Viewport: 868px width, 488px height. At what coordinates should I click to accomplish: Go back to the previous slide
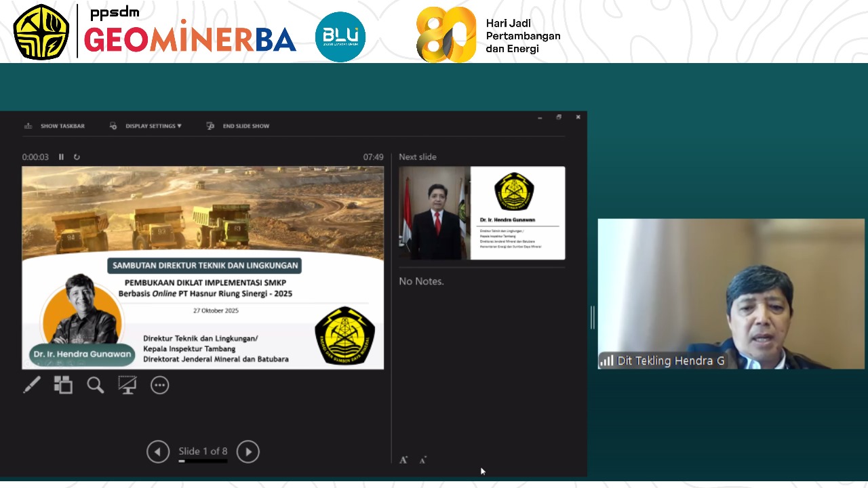tap(158, 451)
